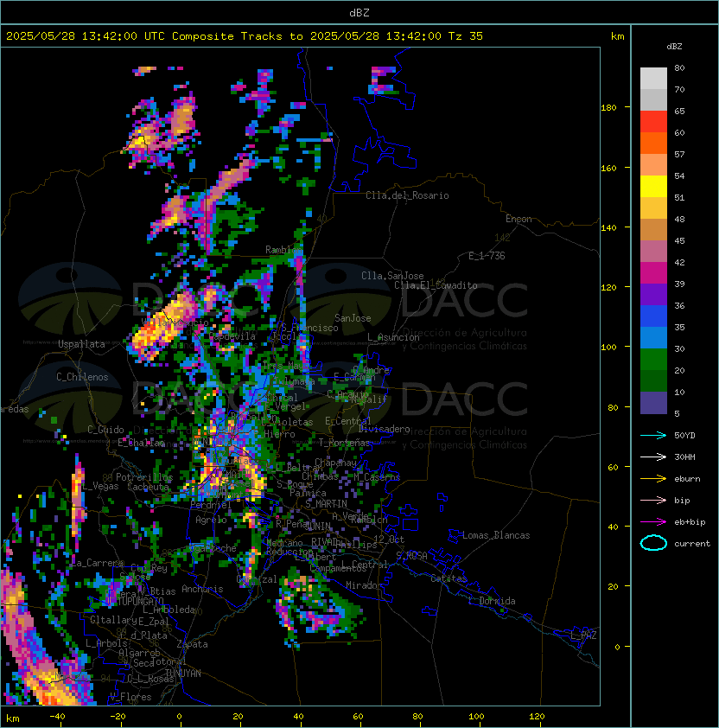Click the C_Guido map label
This screenshot has width=719, height=728.
(x=105, y=430)
